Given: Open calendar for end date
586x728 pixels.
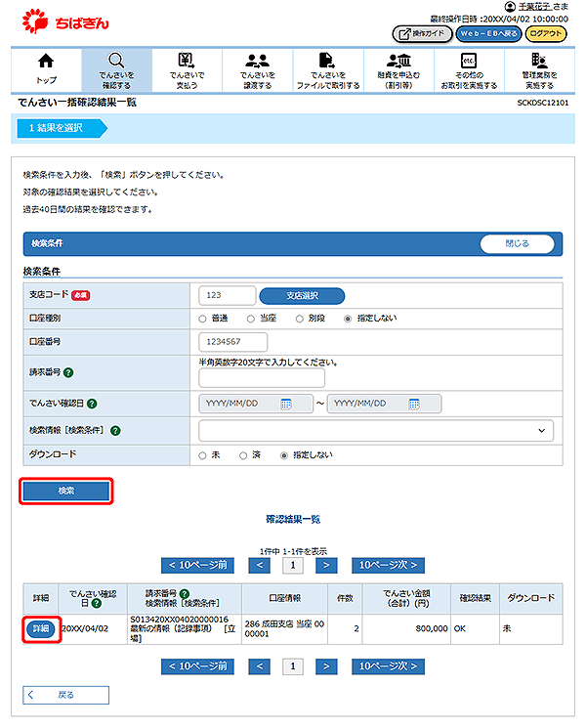Looking at the screenshot, I should [414, 404].
